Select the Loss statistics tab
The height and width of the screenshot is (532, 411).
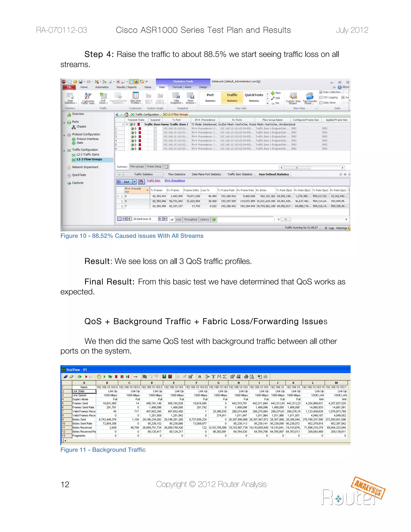pos(178,219)
